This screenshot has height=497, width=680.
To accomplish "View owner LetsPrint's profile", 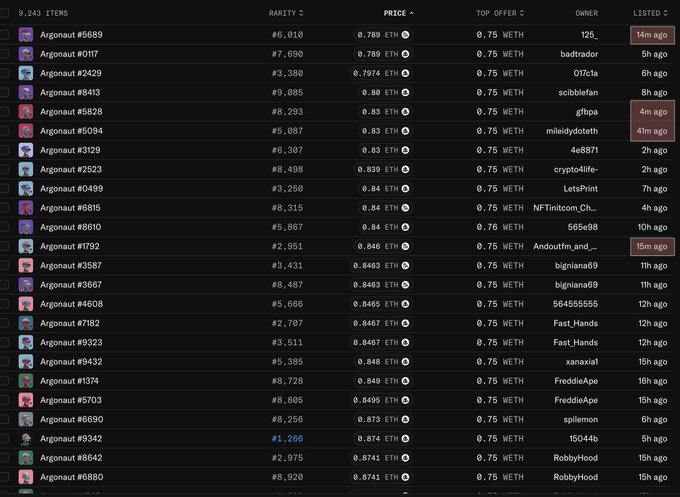I will (x=581, y=189).
